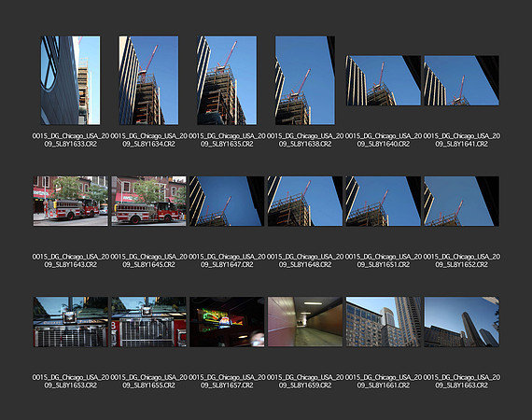Click filename label ending 5L8Y1647.CR2
Viewport: 532px width, 420px height.
(227, 260)
